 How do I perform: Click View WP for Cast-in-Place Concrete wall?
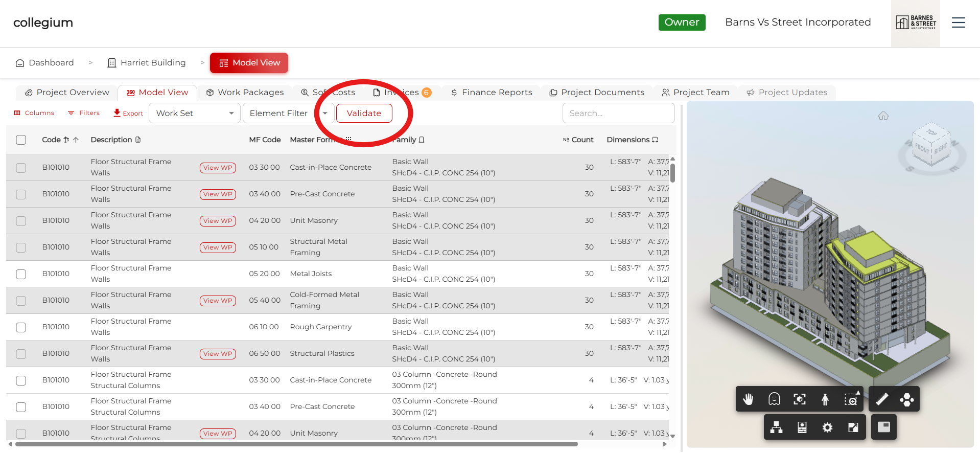click(x=218, y=168)
